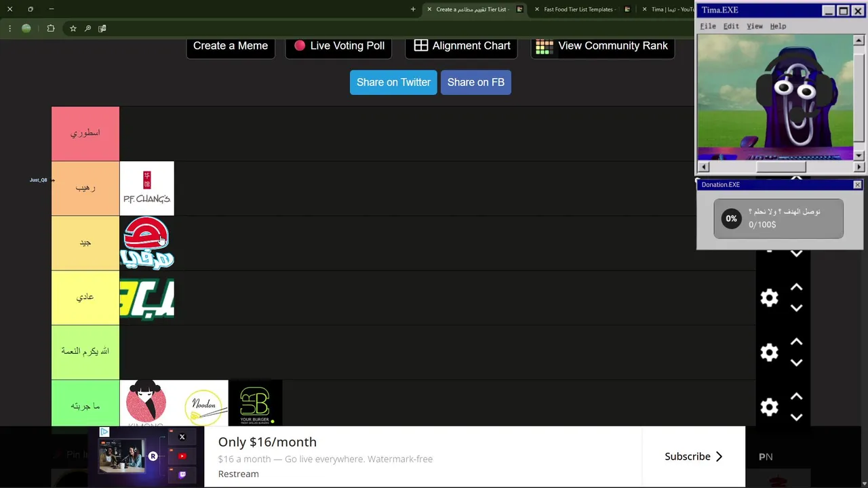Click the zoom magnifier icon in address bar
868x488 pixels.
[87, 28]
